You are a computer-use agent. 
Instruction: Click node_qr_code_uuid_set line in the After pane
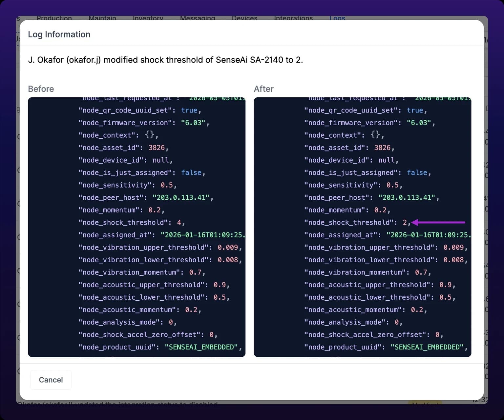[366, 110]
